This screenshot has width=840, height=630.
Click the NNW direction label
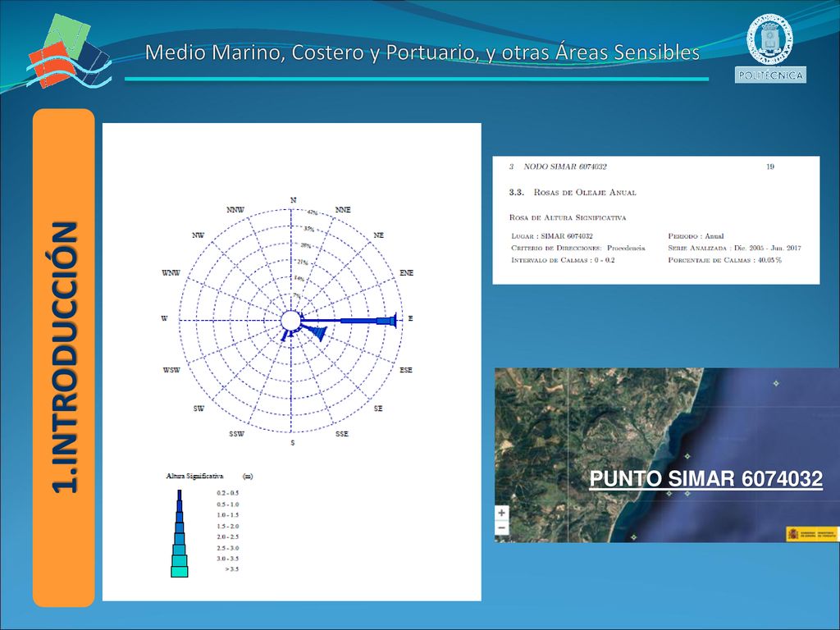tap(235, 209)
